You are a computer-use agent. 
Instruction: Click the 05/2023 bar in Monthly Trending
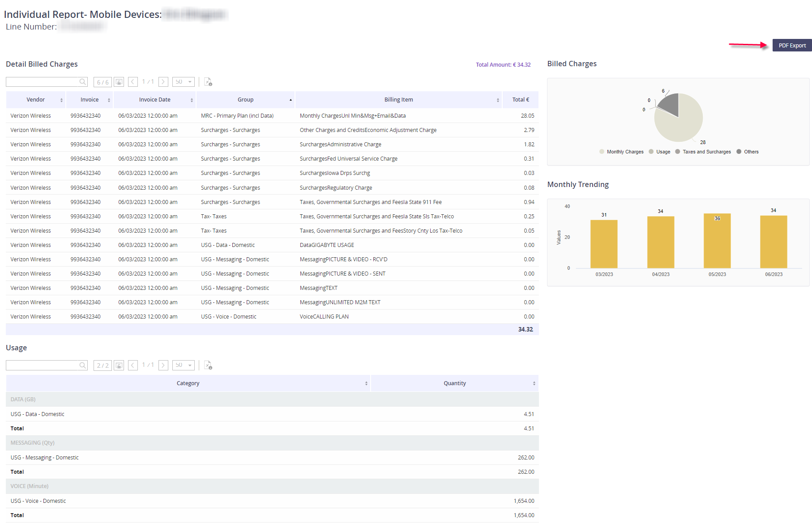[717, 241]
